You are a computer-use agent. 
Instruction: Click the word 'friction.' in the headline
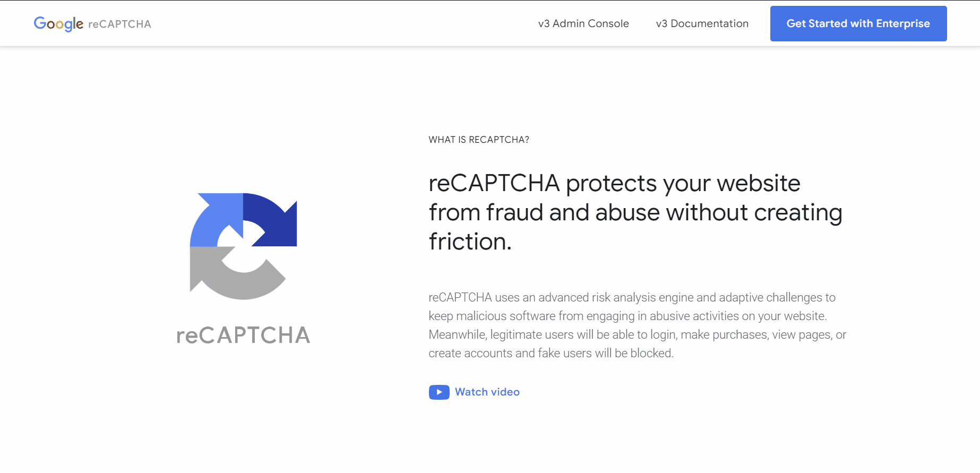pyautogui.click(x=470, y=242)
